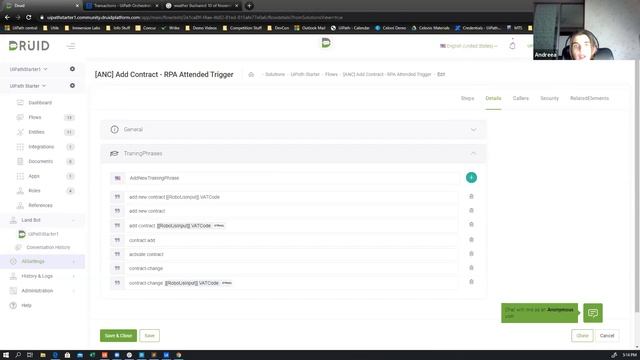The image size is (640, 360).
Task: Open Documents in the sidebar
Action: pyautogui.click(x=41, y=161)
